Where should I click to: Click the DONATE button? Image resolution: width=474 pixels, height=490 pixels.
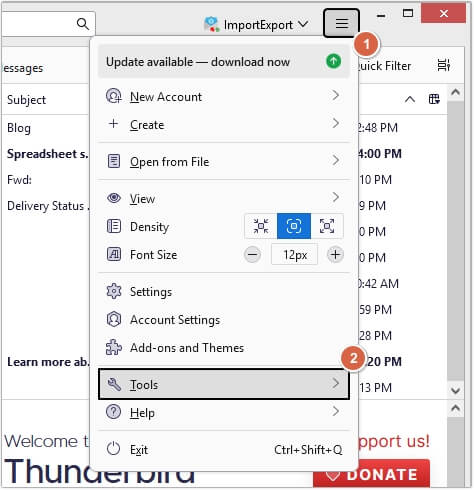371,474
